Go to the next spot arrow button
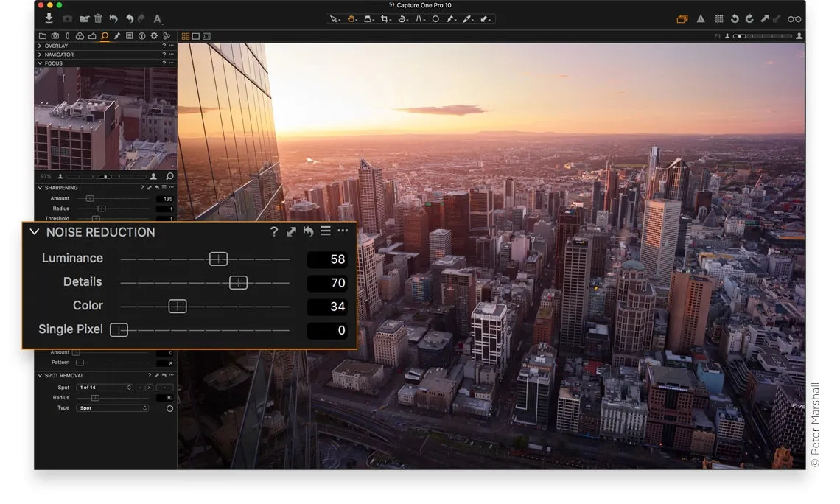This screenshot has height=504, width=840. 149,388
